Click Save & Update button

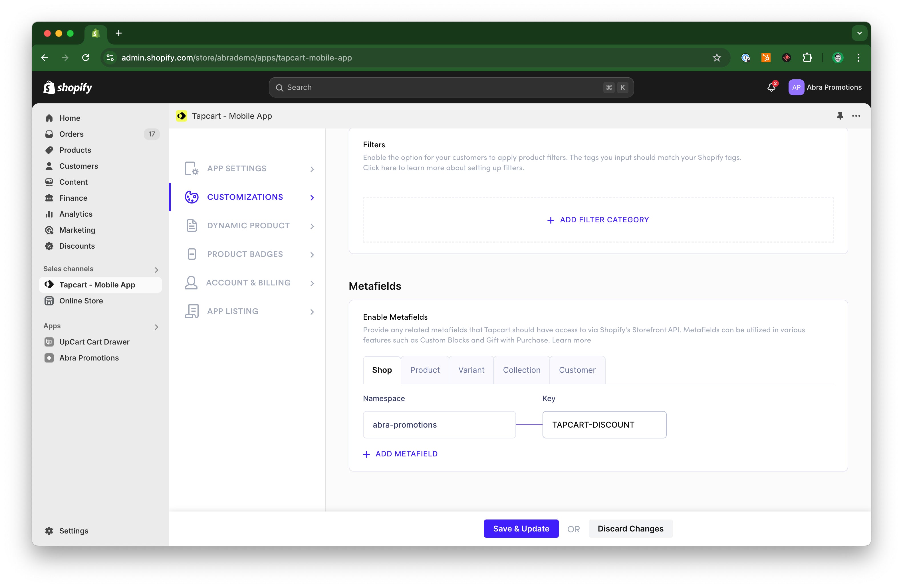click(521, 528)
